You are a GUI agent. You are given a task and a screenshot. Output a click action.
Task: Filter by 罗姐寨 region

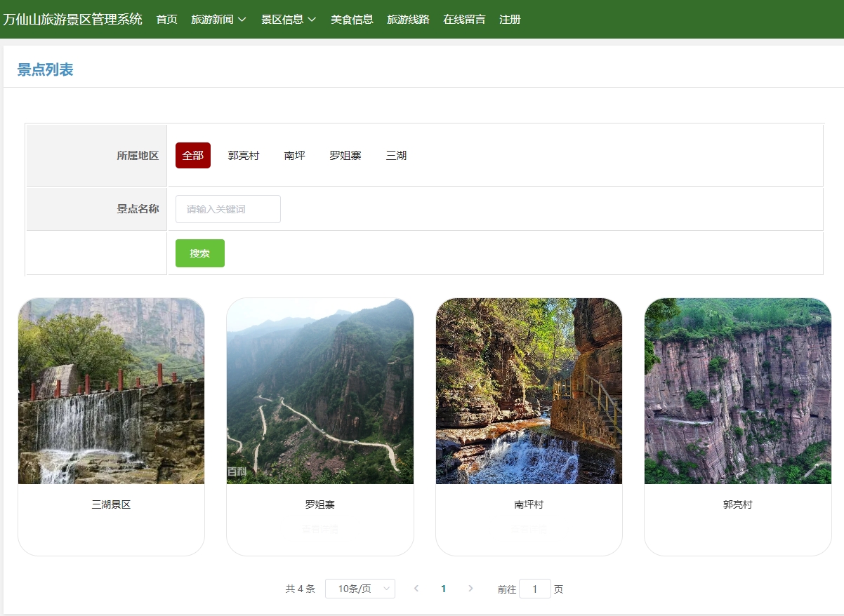tap(345, 155)
